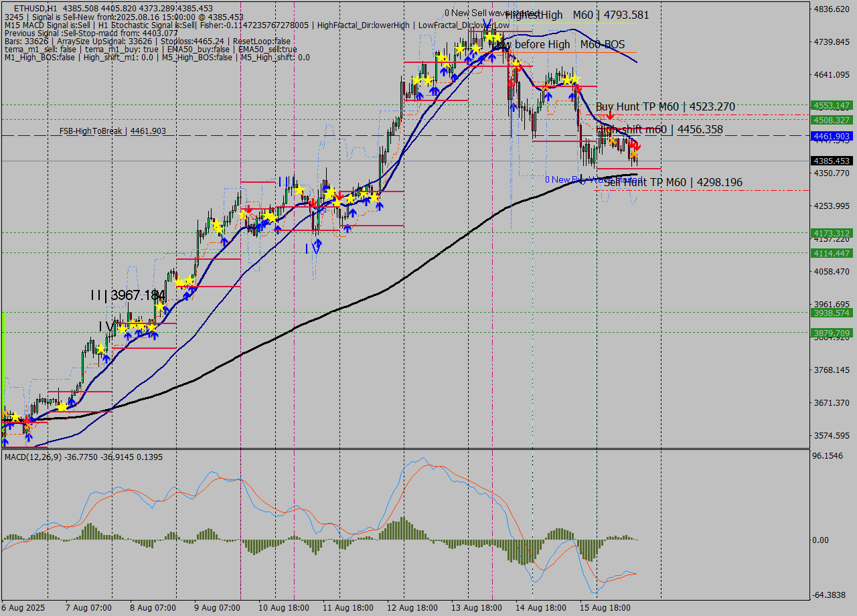Select the blue III wave label
This screenshot has height=616, width=857.
287,181
